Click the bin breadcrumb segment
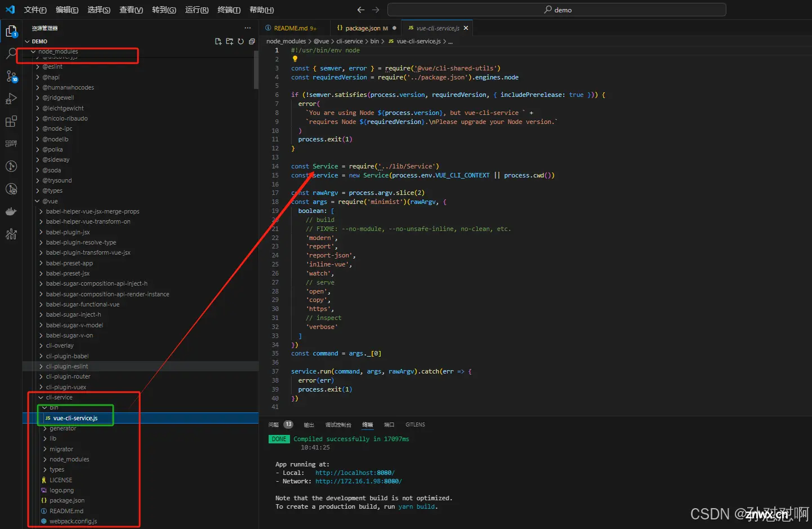The height and width of the screenshot is (529, 812). (x=374, y=41)
